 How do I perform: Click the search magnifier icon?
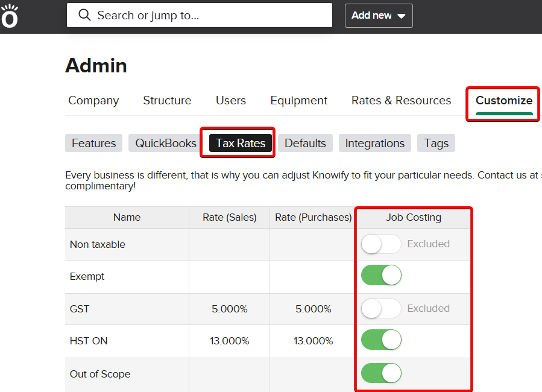tap(85, 15)
